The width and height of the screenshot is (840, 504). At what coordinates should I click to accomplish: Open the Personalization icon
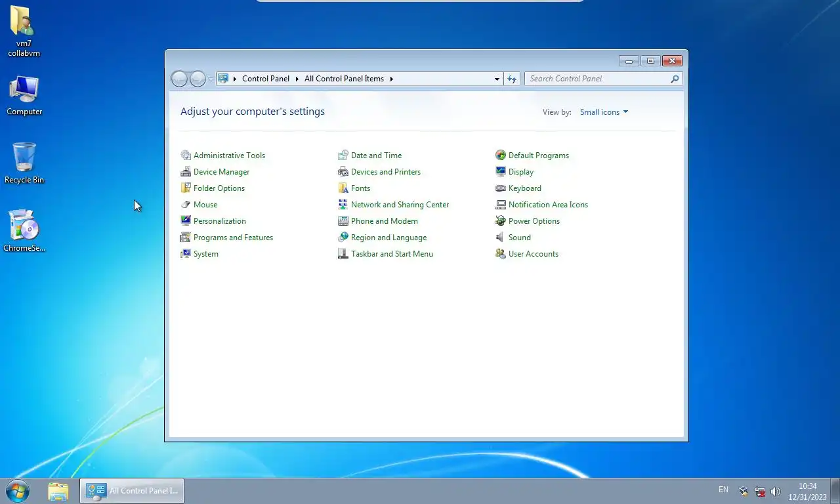(186, 221)
